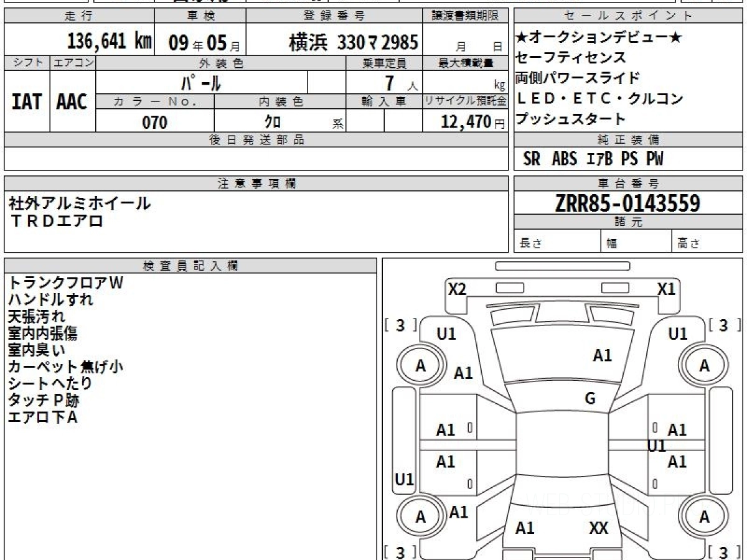Screen dimensions: 747x560
Task: Select inspector note カーペット焦げ小
Action: pyautogui.click(x=65, y=366)
